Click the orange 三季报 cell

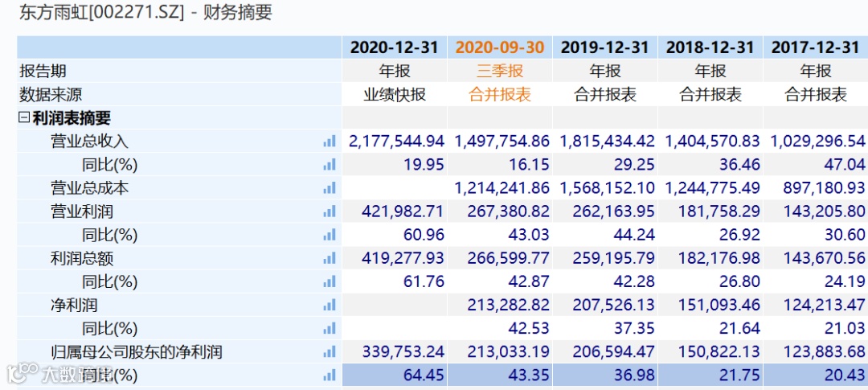(x=500, y=71)
